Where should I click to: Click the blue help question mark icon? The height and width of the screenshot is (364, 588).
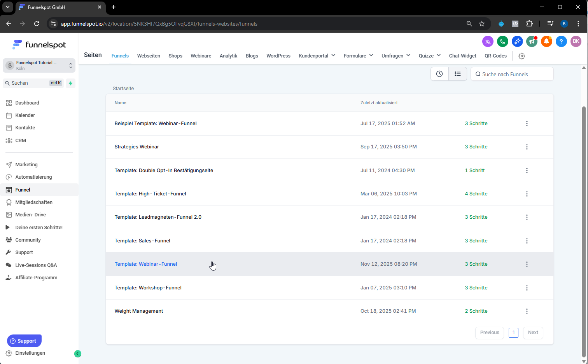pos(561,41)
